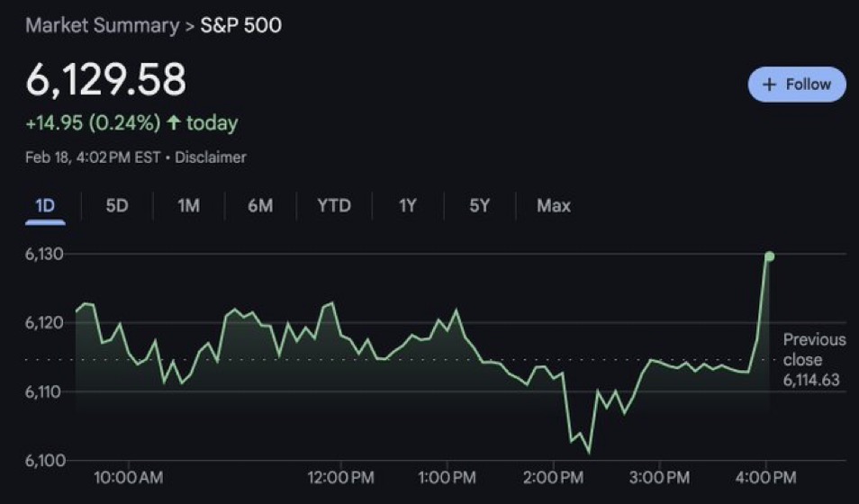Open the Disclaimer link
The height and width of the screenshot is (504, 859).
point(211,157)
